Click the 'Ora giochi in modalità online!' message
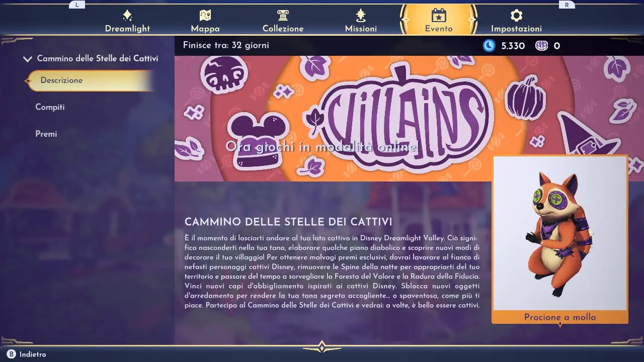Image resolution: width=644 pixels, height=362 pixels. pyautogui.click(x=322, y=147)
